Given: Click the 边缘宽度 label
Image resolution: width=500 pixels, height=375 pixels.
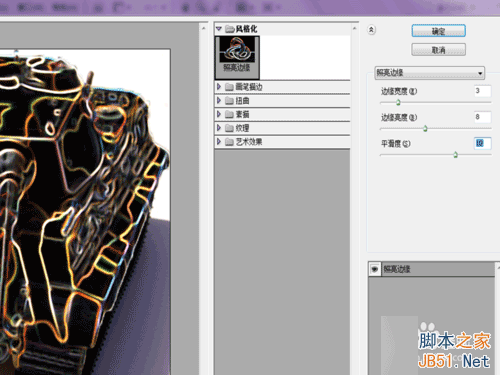Looking at the screenshot, I should click(399, 91).
